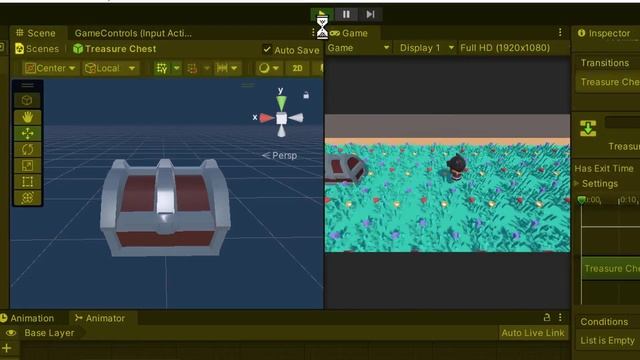Click the red X axis cone on the gizmo
The height and width of the screenshot is (360, 640).
(x=267, y=118)
